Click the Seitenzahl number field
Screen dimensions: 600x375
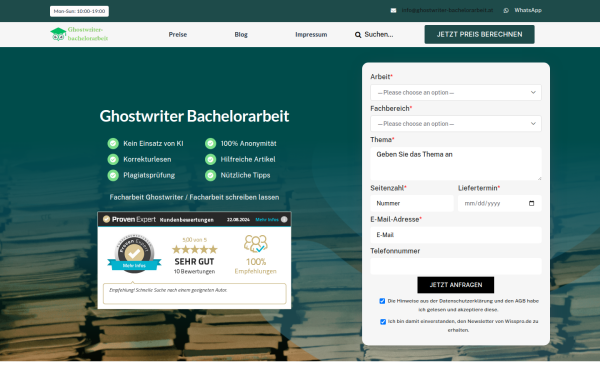[x=412, y=204]
